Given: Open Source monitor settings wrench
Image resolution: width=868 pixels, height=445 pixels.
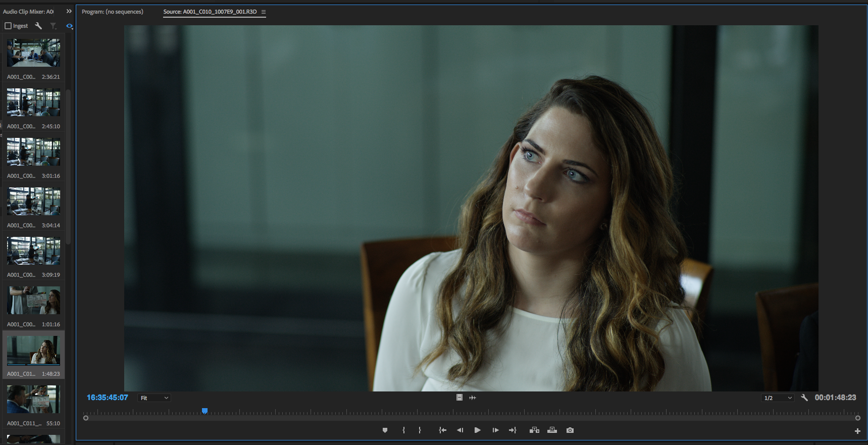Looking at the screenshot, I should (804, 398).
